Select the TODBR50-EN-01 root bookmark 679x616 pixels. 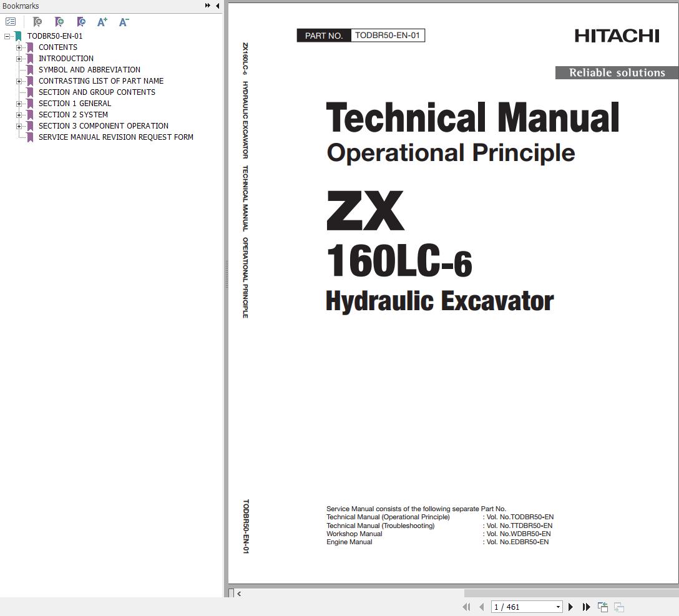(x=54, y=36)
